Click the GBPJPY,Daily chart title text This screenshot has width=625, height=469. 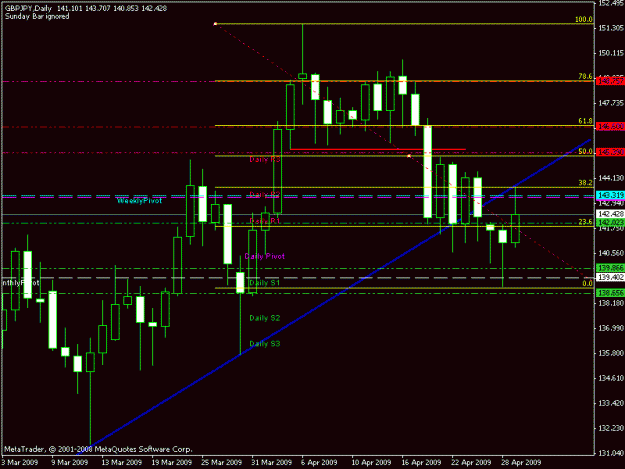[28, 8]
